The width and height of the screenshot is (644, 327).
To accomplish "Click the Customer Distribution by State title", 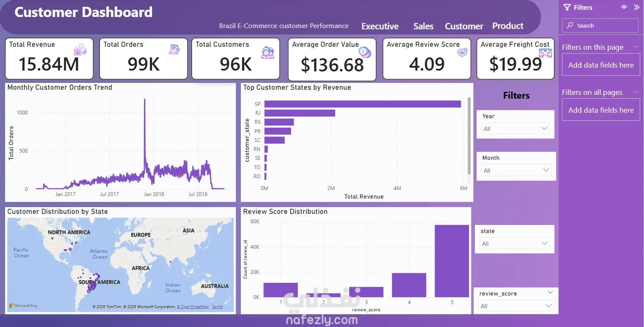I will 57,211.
